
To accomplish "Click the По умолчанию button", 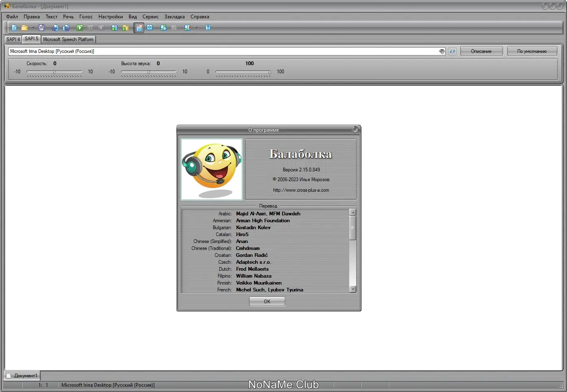I will 532,51.
